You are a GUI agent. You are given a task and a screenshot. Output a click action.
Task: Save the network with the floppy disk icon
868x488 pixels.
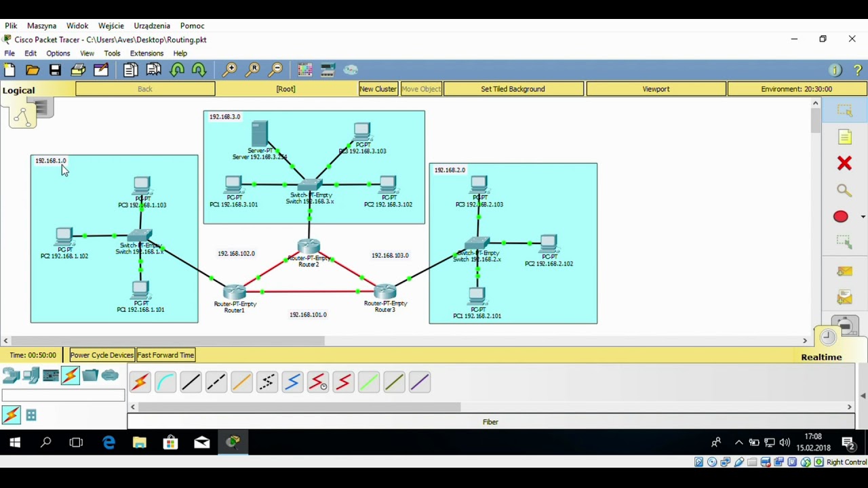click(x=55, y=70)
